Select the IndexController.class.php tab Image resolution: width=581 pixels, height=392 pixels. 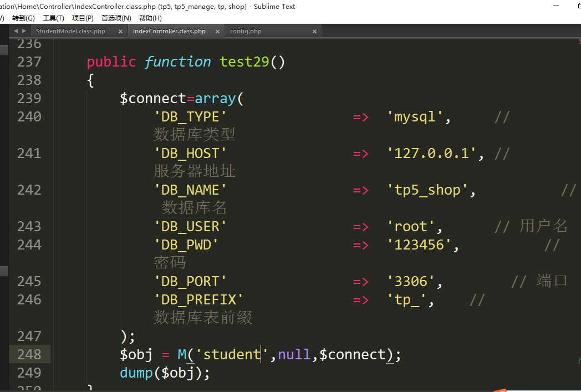pyautogui.click(x=169, y=32)
